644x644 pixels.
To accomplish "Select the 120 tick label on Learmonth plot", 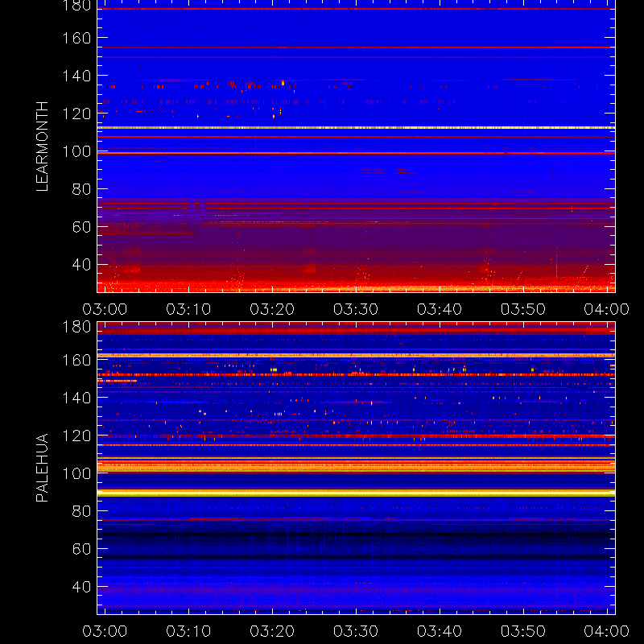I will coord(76,114).
